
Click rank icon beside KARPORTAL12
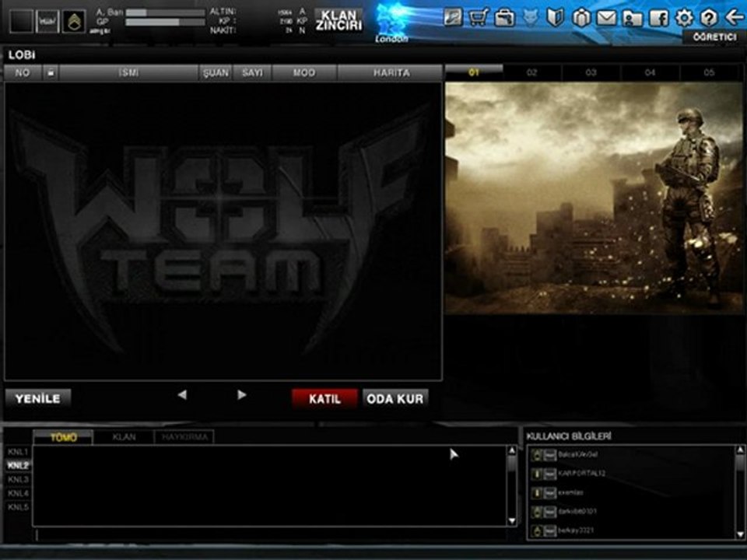(538, 474)
